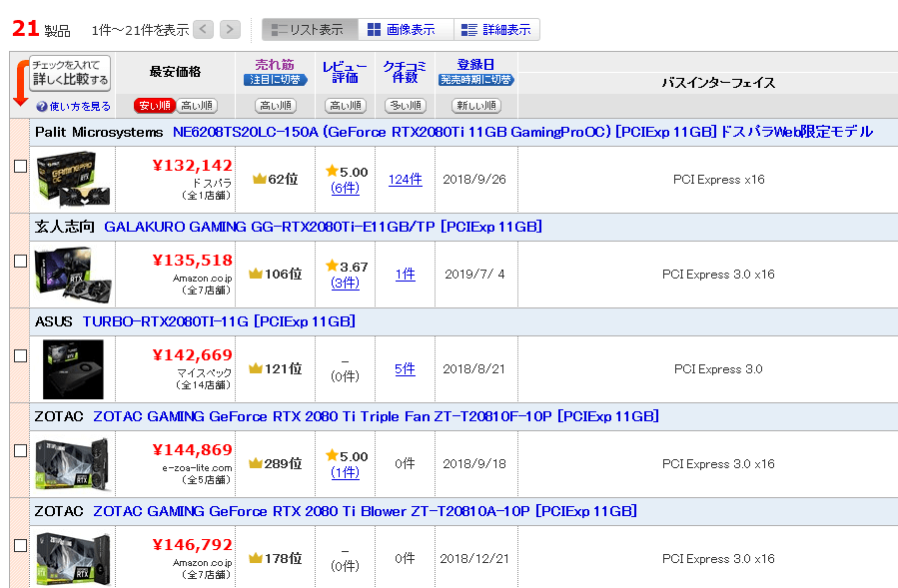Sort price by 高い順

197,106
